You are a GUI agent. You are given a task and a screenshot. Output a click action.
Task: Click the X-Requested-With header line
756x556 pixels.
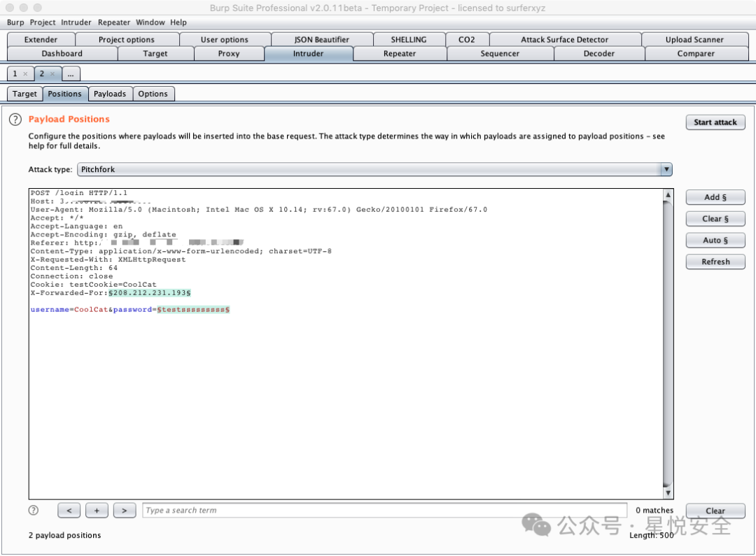(108, 259)
